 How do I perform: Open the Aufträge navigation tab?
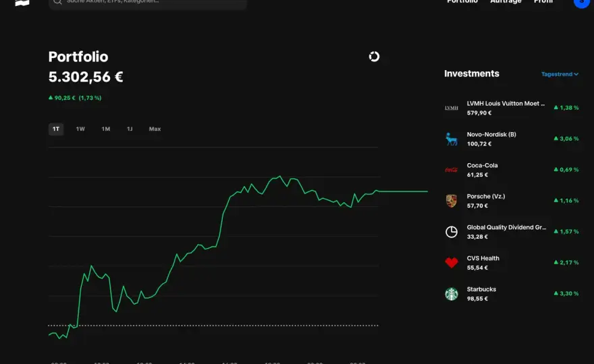(x=506, y=2)
